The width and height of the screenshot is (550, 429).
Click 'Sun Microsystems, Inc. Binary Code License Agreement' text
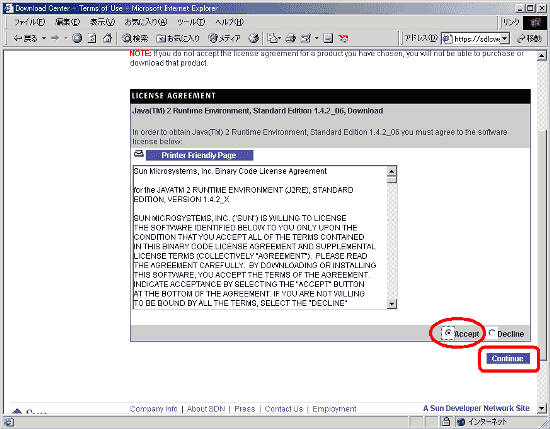pos(230,171)
